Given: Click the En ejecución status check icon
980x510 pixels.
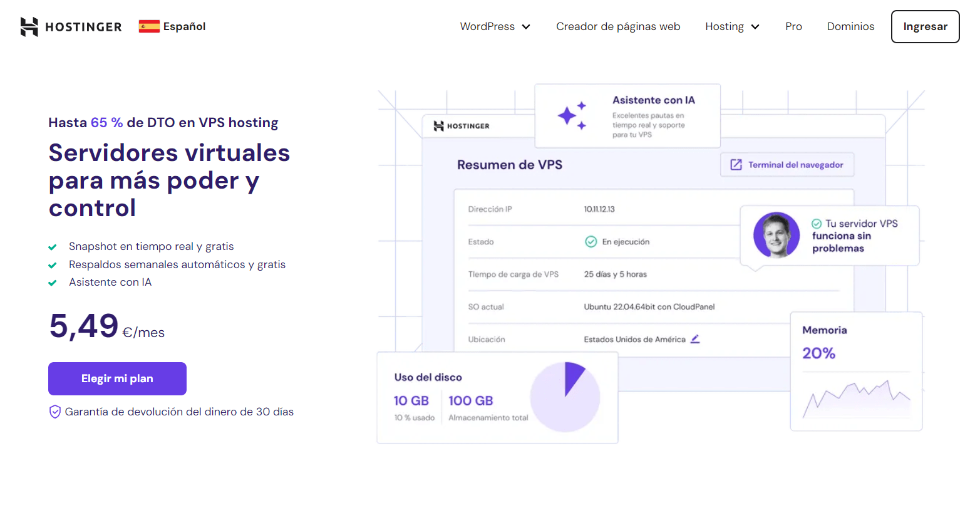Looking at the screenshot, I should pyautogui.click(x=591, y=242).
